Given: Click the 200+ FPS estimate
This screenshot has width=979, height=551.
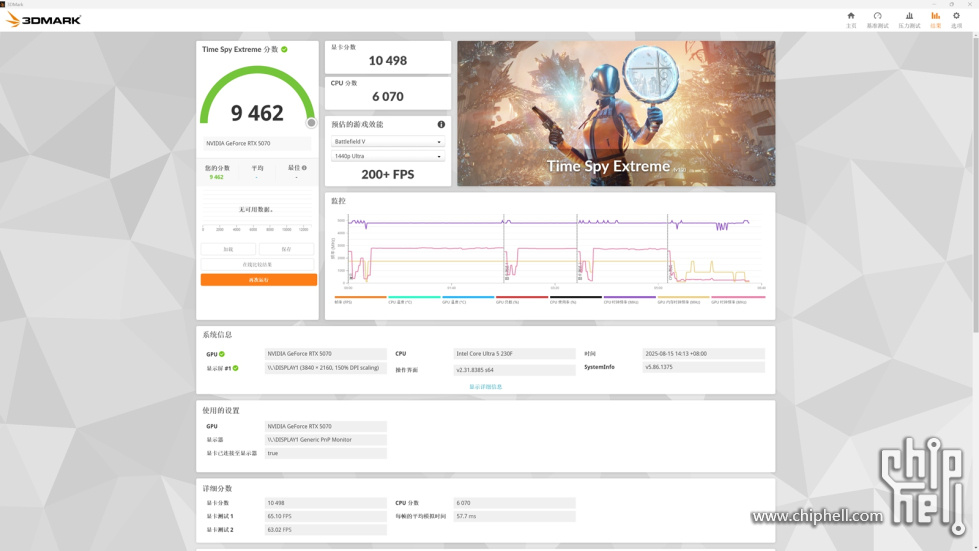Looking at the screenshot, I should 388,175.
